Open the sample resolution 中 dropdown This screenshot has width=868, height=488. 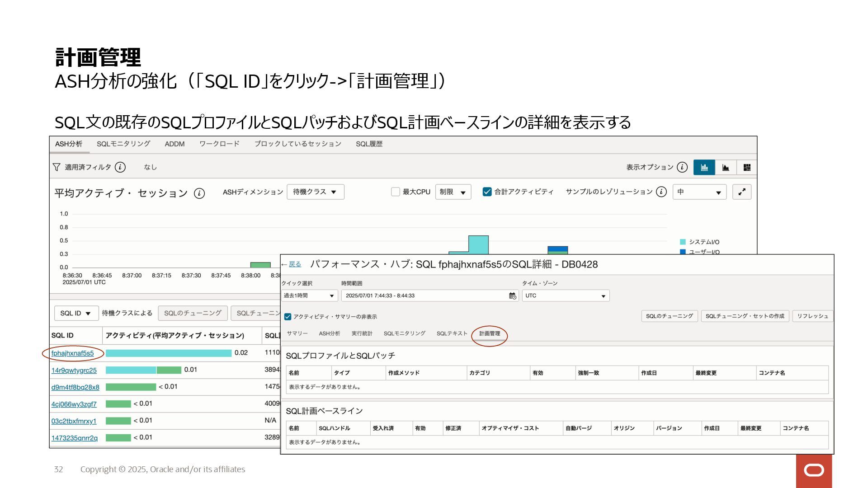[x=699, y=192]
